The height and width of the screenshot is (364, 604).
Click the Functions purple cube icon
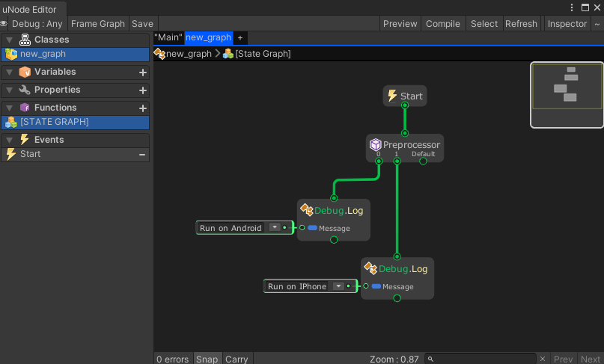point(25,108)
